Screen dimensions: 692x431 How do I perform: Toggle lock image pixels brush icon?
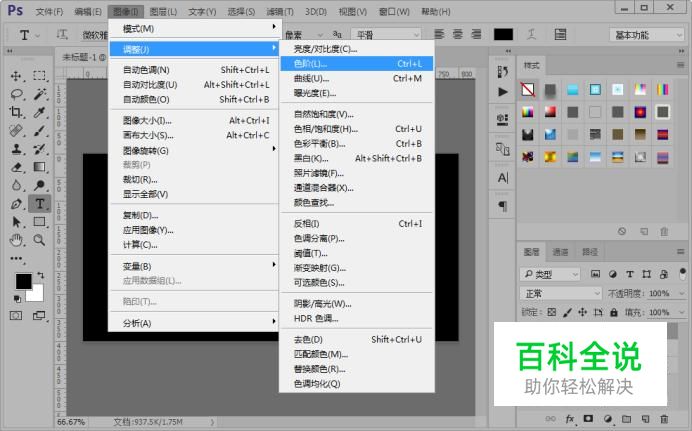tap(568, 312)
